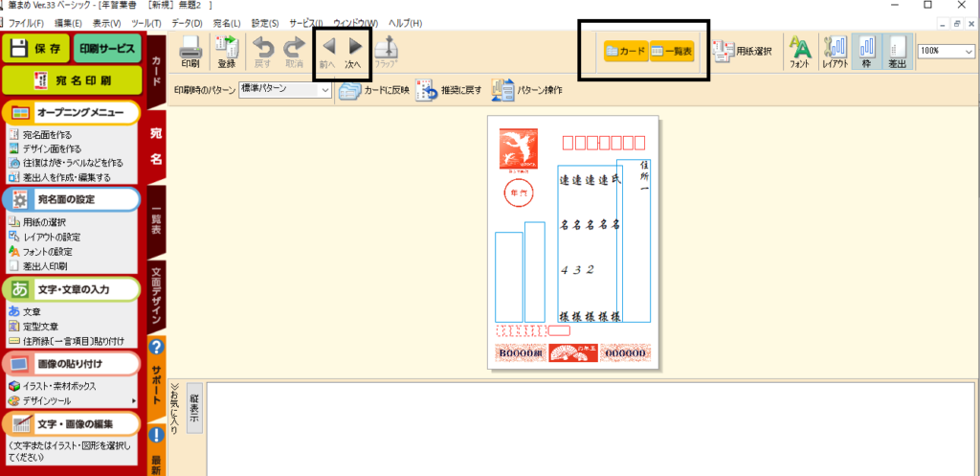
Task: Toggle the 差出 sender display button
Action: [x=897, y=51]
